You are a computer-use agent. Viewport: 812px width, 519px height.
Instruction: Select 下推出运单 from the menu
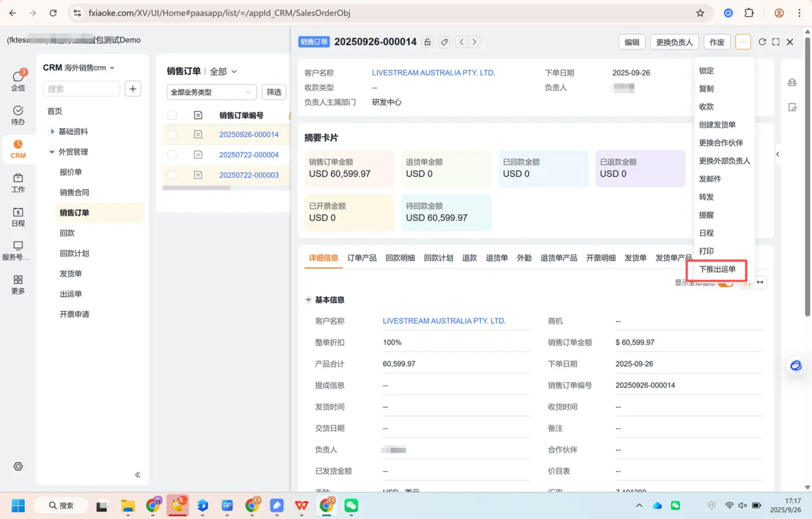click(x=717, y=269)
